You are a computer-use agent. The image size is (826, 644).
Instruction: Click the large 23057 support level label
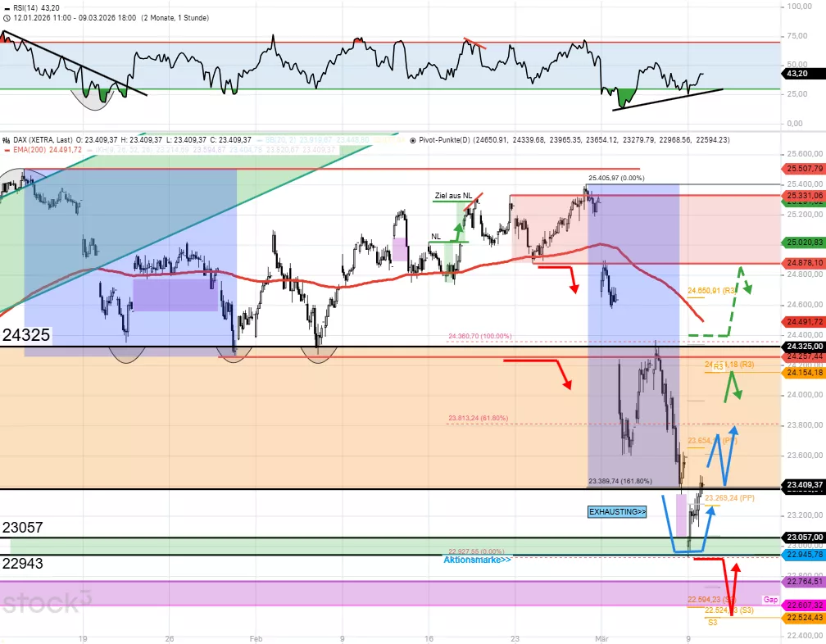(x=22, y=528)
